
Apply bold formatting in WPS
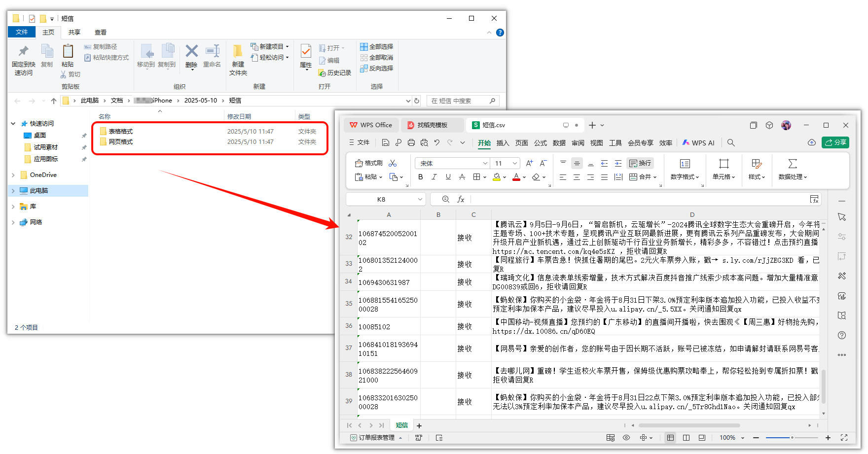(421, 177)
